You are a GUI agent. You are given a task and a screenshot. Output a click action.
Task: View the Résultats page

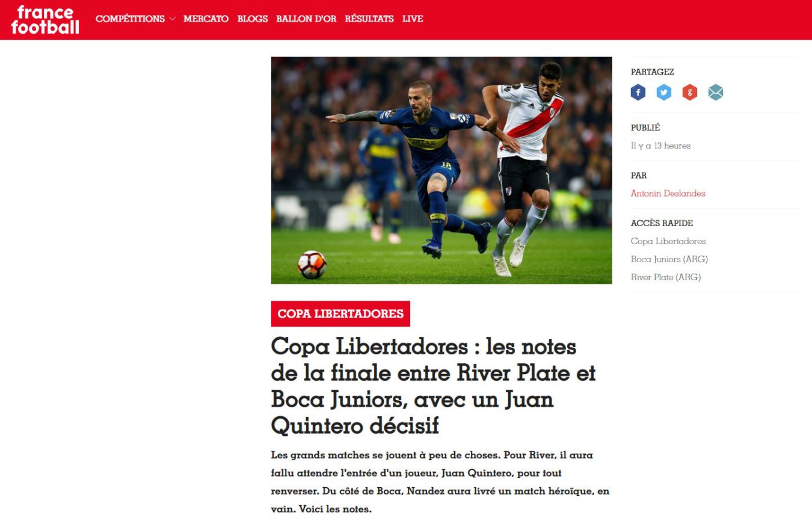pos(369,19)
